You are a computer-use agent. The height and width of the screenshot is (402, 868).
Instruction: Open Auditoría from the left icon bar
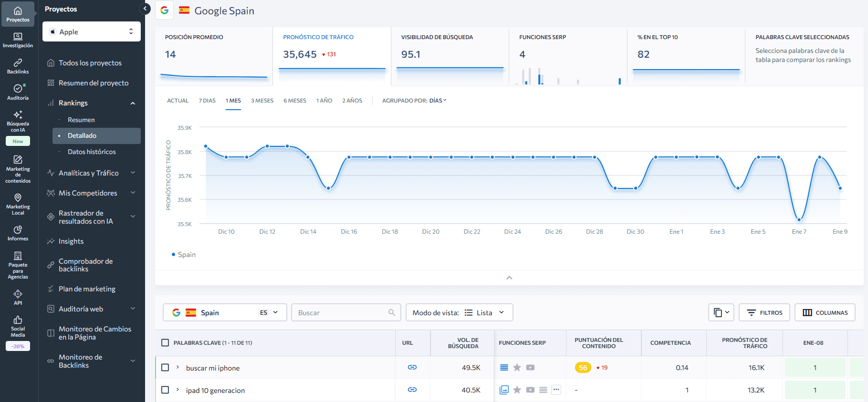(x=18, y=92)
